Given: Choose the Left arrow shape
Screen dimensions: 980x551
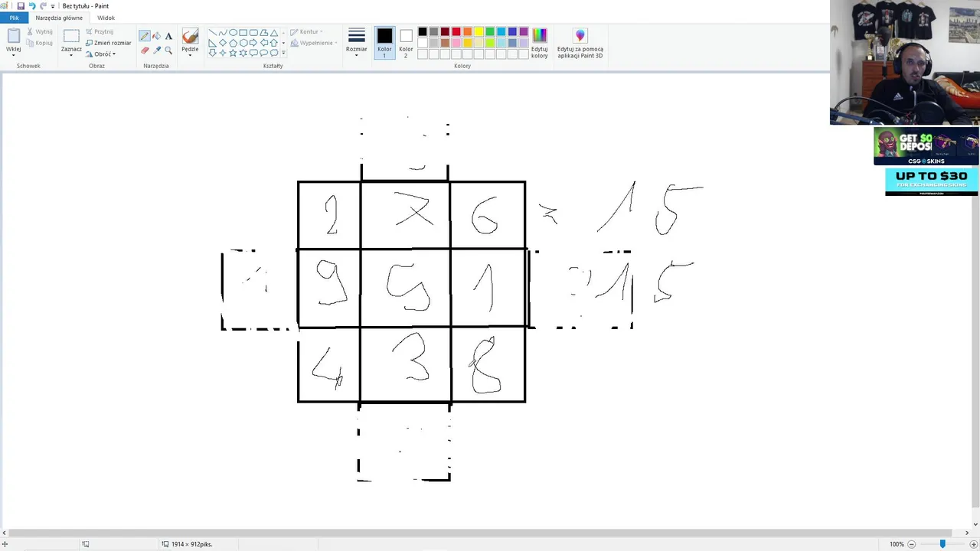Looking at the screenshot, I should coord(264,43).
